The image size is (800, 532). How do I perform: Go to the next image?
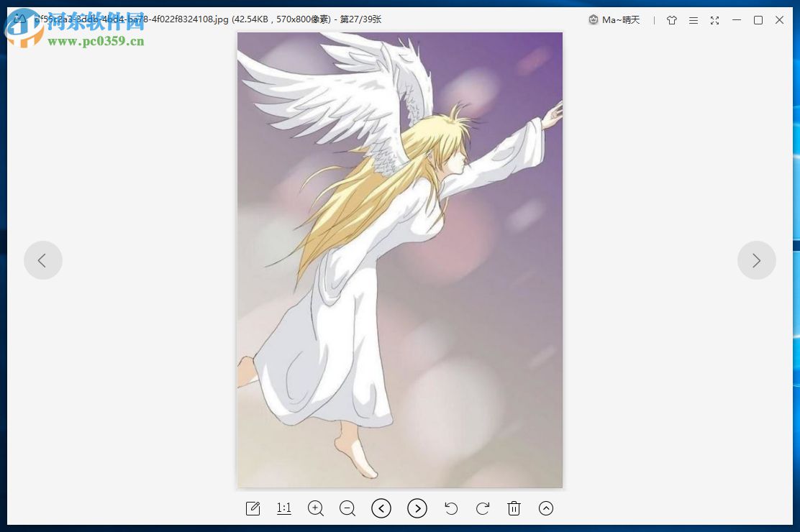[x=417, y=508]
